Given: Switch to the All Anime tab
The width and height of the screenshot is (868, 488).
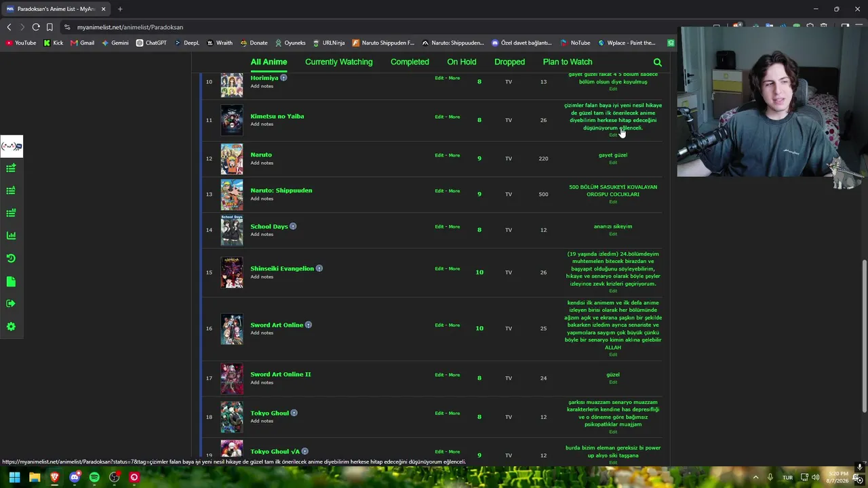Looking at the screenshot, I should [x=269, y=62].
